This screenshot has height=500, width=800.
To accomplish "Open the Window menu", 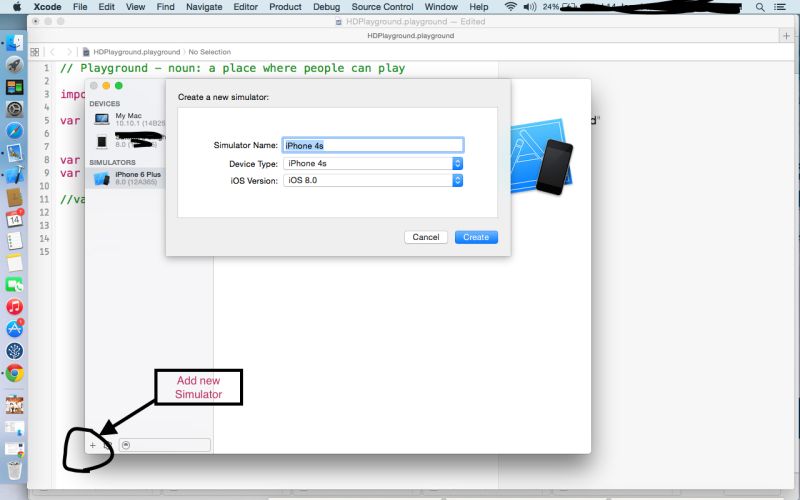I will (x=441, y=7).
